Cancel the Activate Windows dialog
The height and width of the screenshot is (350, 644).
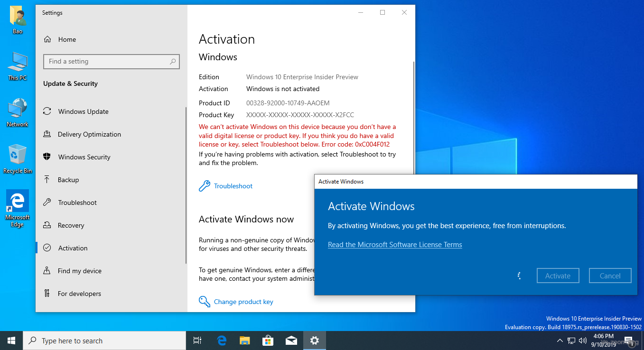click(610, 276)
